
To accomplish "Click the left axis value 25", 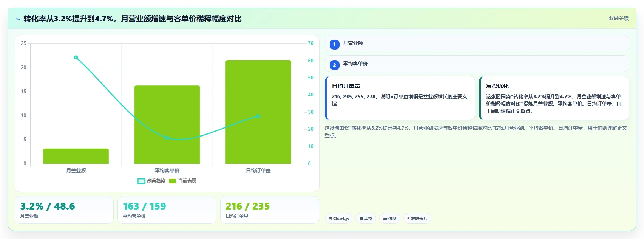I will (23, 43).
